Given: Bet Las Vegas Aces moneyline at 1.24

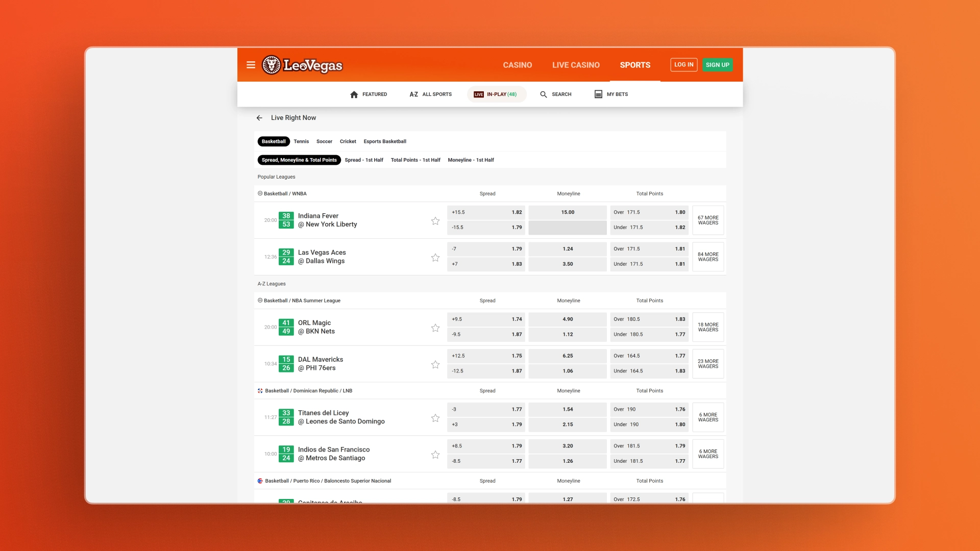Looking at the screenshot, I should click(x=568, y=249).
